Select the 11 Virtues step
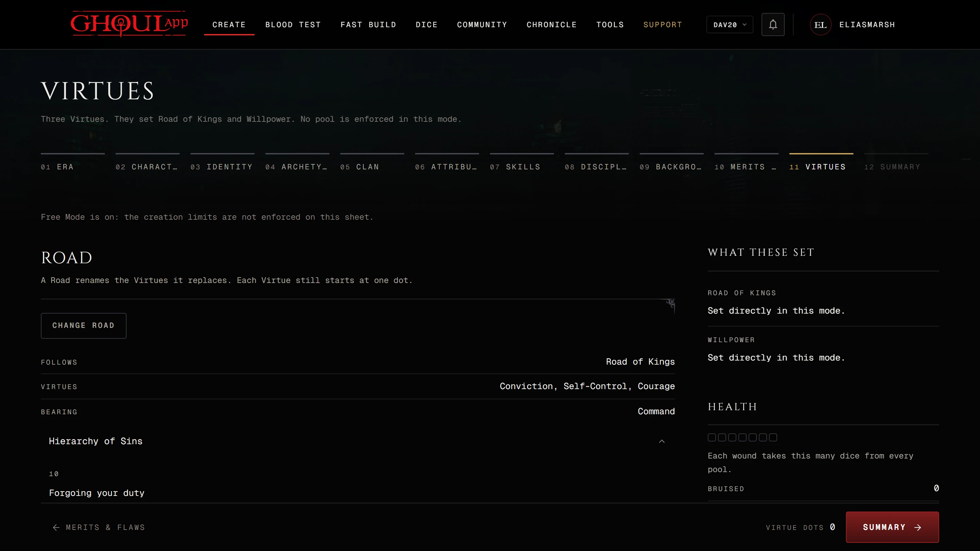Image resolution: width=980 pixels, height=551 pixels. [x=821, y=163]
